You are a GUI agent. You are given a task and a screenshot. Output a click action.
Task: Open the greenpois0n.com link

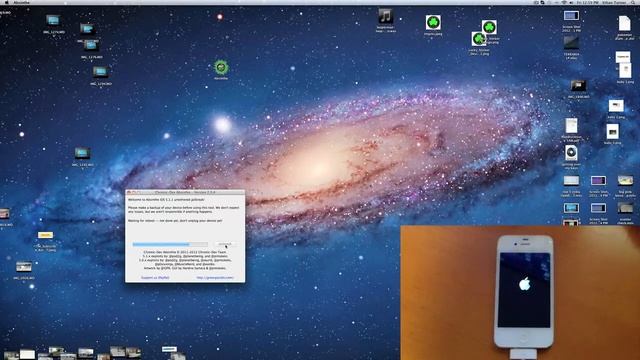tap(215, 278)
